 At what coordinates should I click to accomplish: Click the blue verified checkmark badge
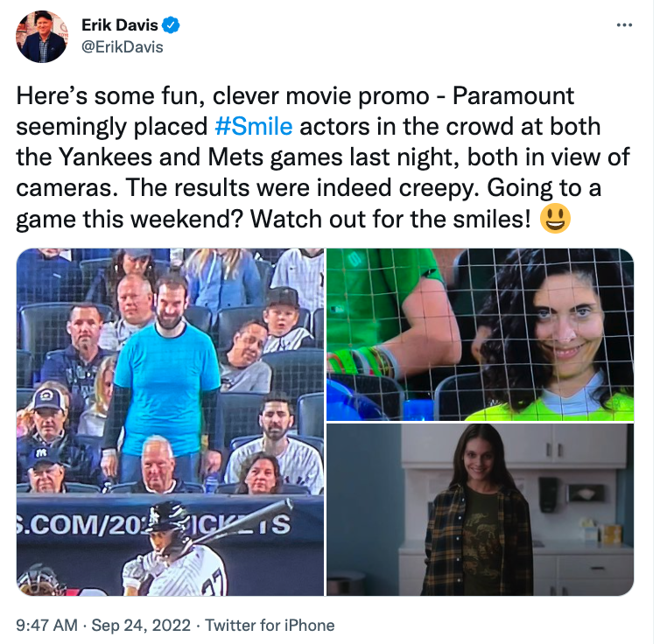172,25
